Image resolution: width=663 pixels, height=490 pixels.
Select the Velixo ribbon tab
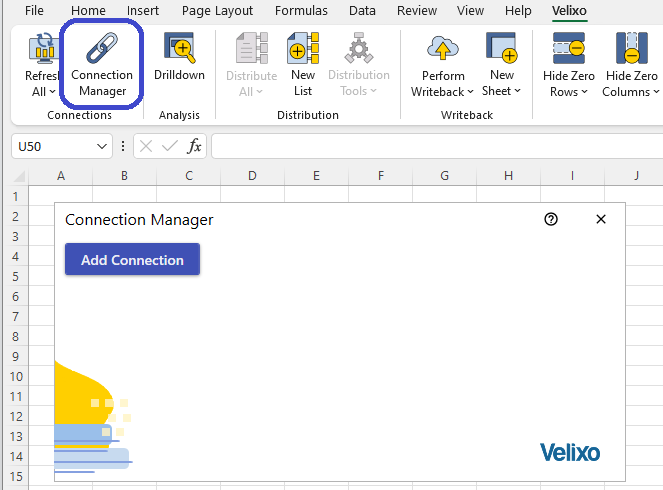pyautogui.click(x=569, y=11)
